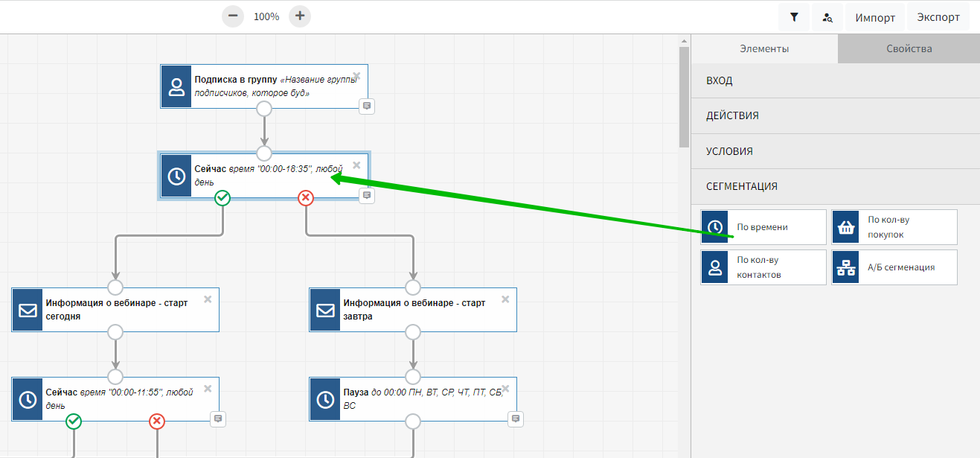This screenshot has width=980, height=458.
Task: Switch to the 'Свойства' tab
Action: 909,49
